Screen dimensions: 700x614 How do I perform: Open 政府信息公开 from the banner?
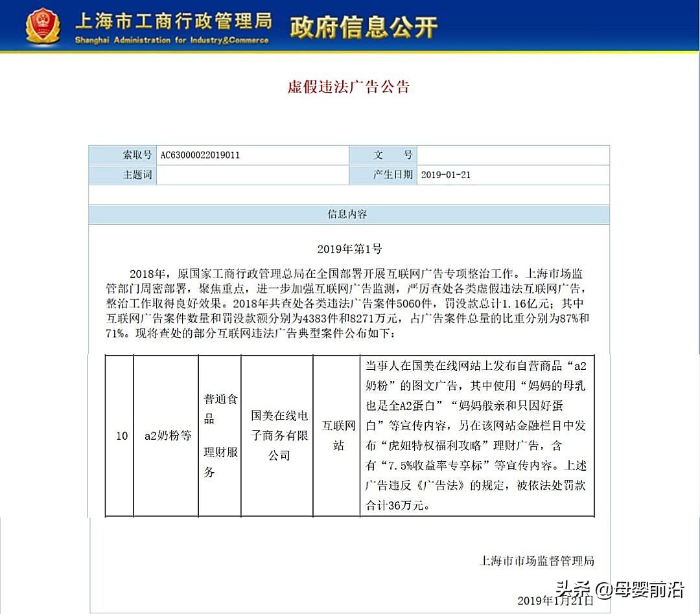[x=365, y=27]
